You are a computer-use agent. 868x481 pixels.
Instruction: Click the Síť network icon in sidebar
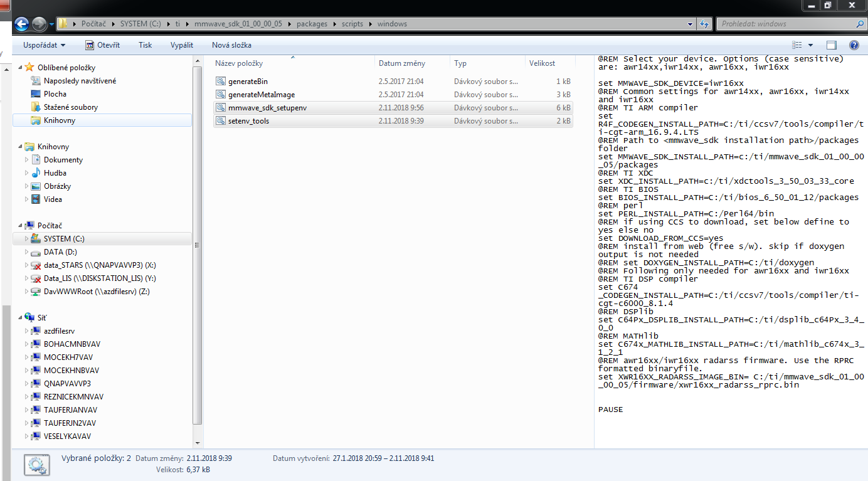(x=29, y=317)
